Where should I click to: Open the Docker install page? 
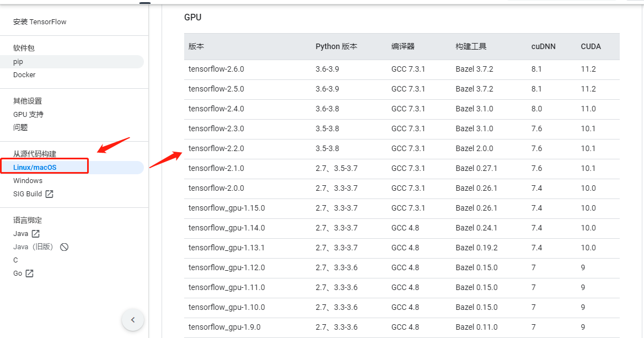[x=24, y=75]
